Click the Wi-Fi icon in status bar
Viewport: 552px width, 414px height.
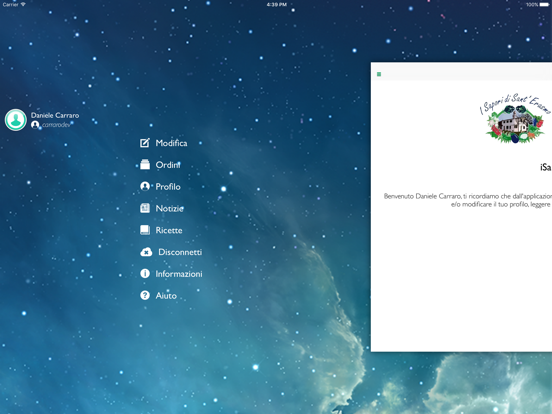(x=23, y=5)
